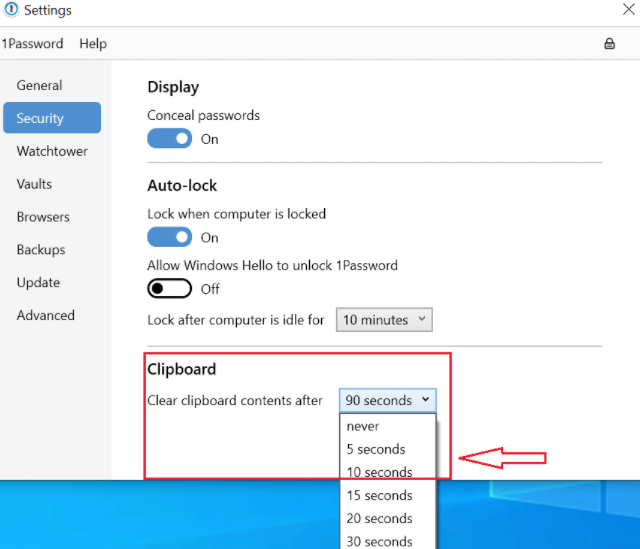Screen dimensions: 640x549
Task: Switch to the General settings tab
Action: [x=39, y=86]
